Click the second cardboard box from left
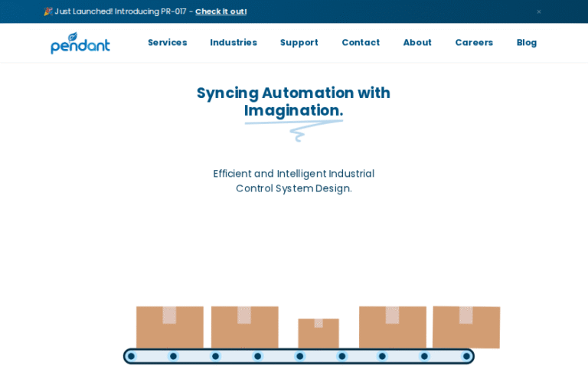 click(244, 328)
